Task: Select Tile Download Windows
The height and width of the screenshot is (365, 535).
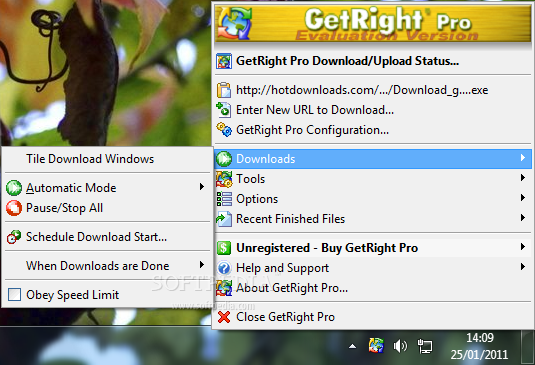Action: click(x=107, y=159)
